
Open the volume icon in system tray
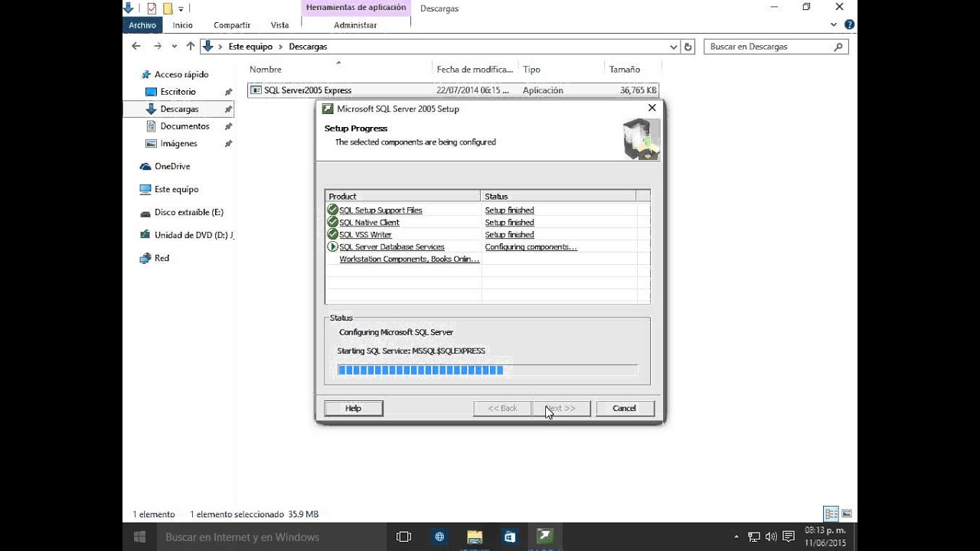point(771,537)
